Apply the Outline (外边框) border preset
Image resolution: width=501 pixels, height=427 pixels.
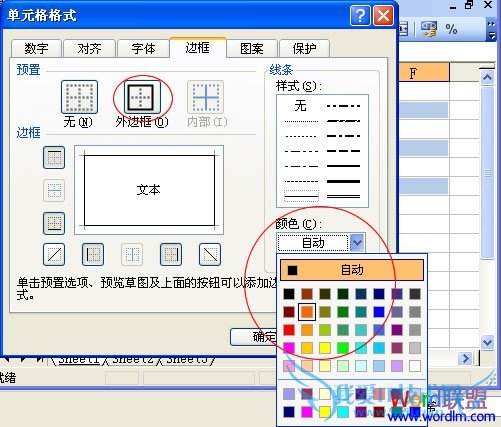(142, 97)
